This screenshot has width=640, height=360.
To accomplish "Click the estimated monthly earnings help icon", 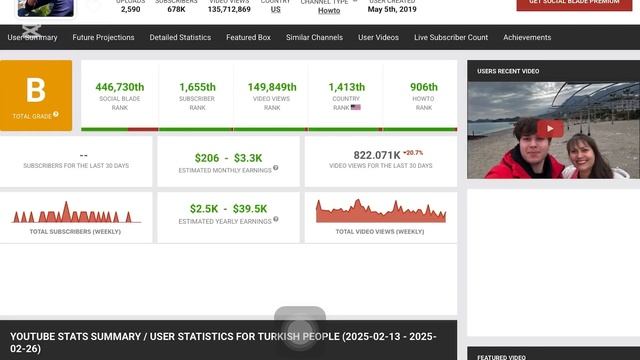I will click(276, 168).
